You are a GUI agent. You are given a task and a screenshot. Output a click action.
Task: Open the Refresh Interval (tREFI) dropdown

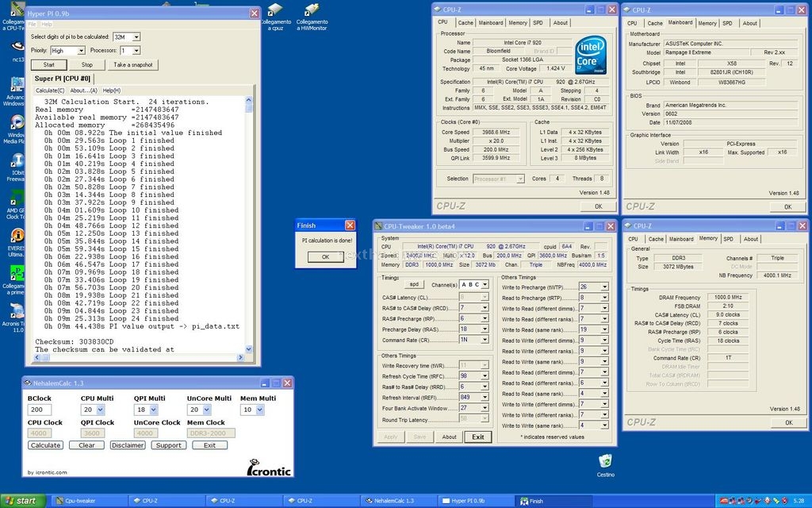(x=485, y=397)
